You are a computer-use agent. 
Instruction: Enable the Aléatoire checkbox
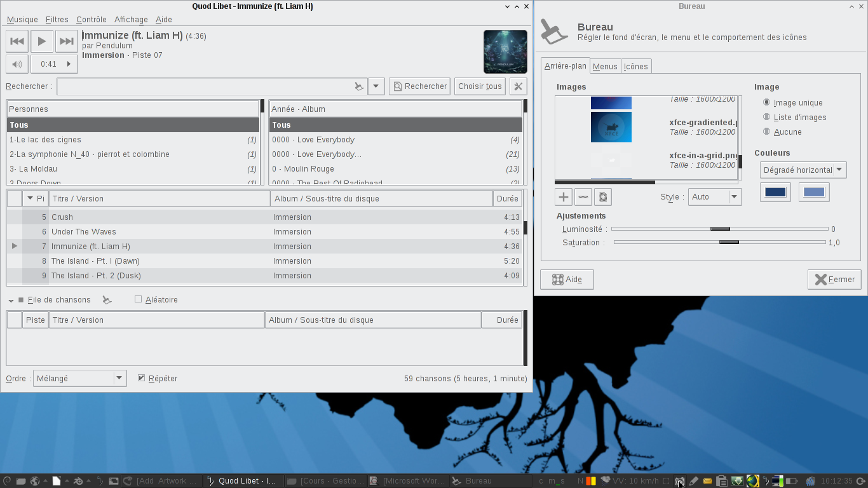click(x=138, y=299)
